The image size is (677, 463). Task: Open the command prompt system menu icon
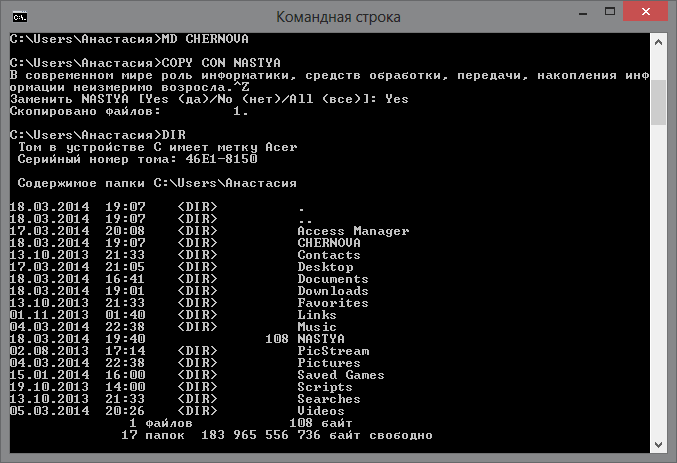20,17
